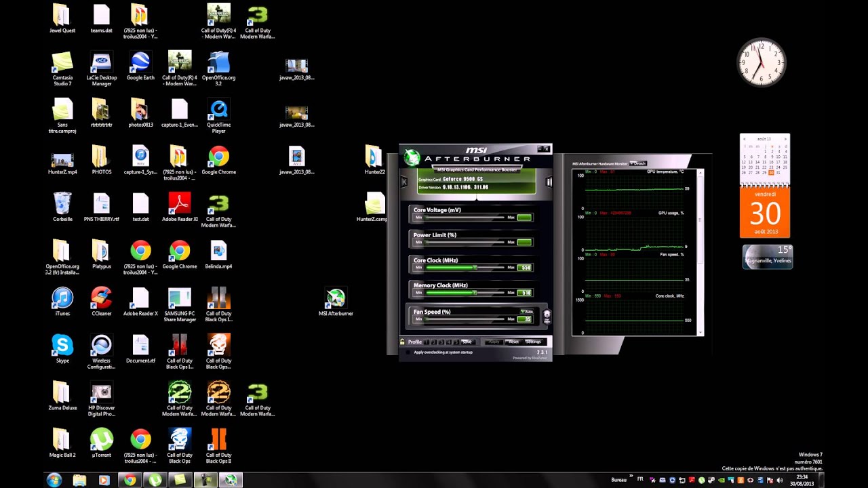Select the Platypus folder
The height and width of the screenshot is (488, 868).
[102, 255]
